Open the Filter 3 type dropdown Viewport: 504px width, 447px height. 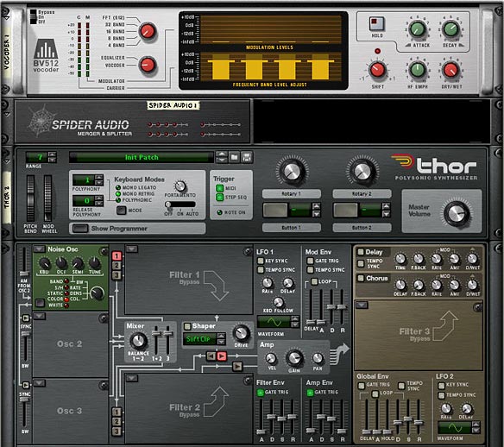coord(362,305)
